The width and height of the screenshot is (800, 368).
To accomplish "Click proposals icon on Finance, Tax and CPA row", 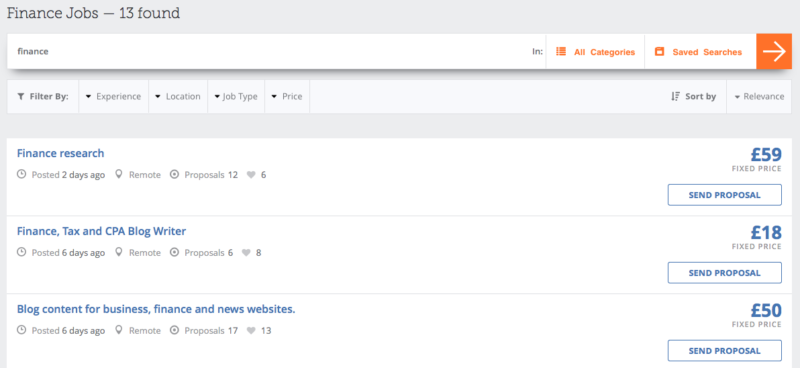I will click(174, 253).
